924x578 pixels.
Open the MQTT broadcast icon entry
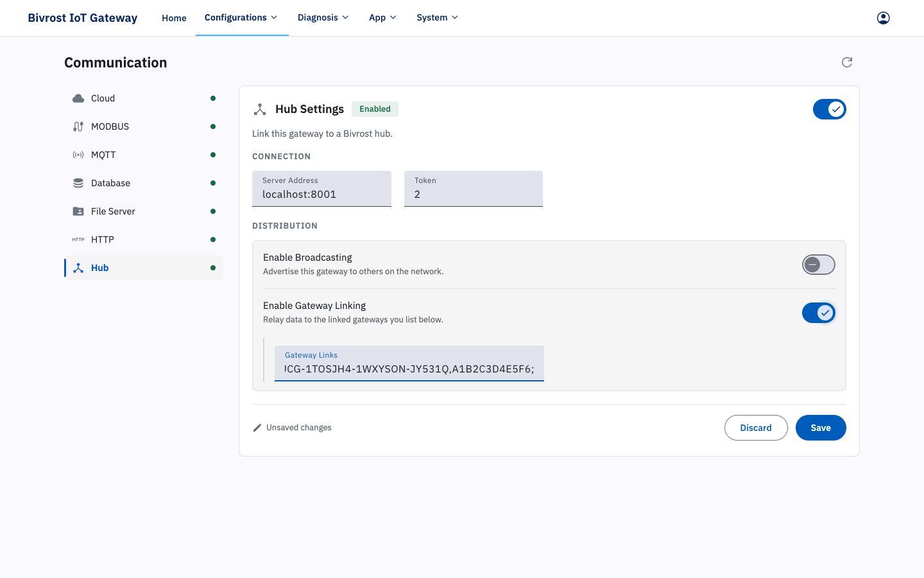pos(78,155)
